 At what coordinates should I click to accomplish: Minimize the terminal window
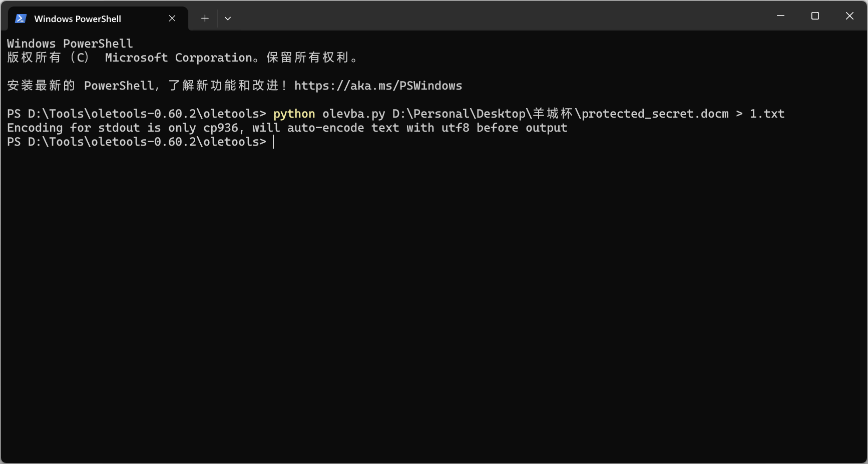[780, 16]
